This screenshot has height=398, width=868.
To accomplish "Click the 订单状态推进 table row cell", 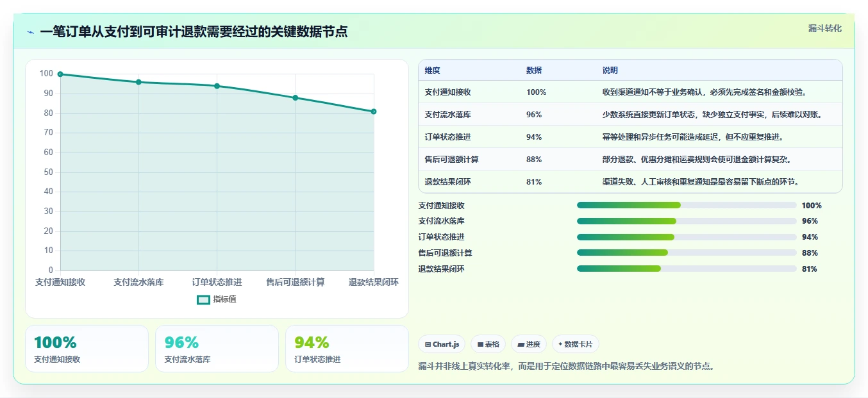I will click(447, 137).
